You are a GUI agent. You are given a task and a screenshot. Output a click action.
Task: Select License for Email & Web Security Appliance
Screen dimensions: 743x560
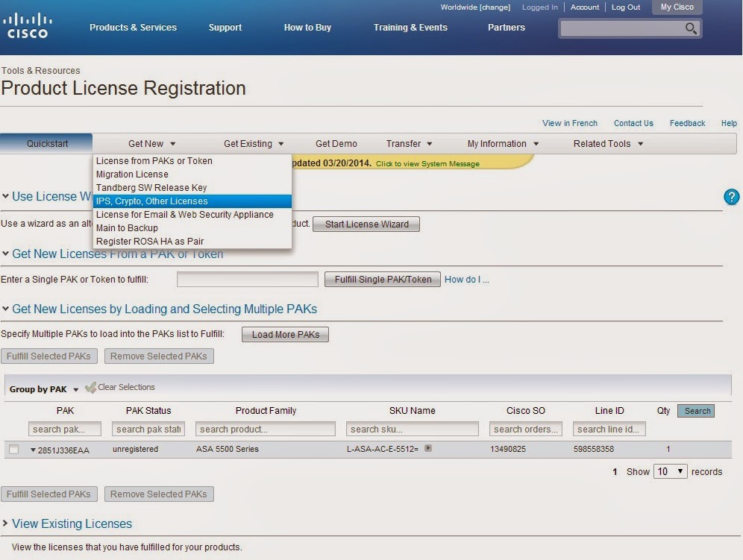click(x=192, y=215)
